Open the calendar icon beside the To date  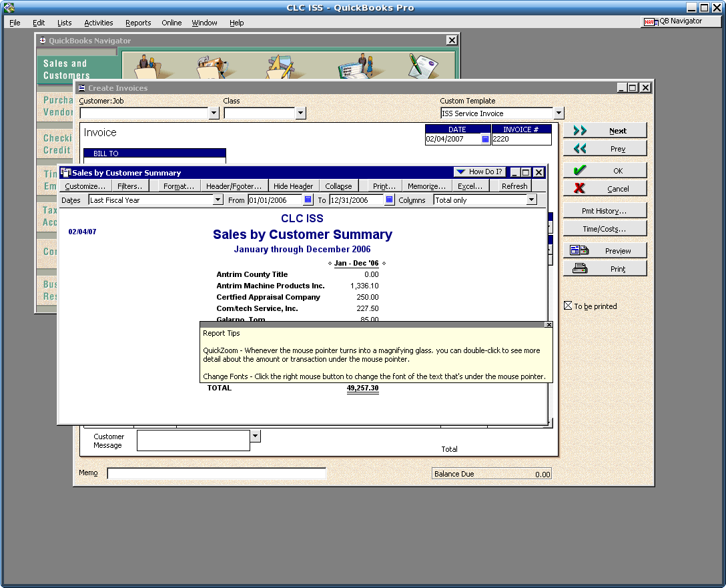click(389, 200)
